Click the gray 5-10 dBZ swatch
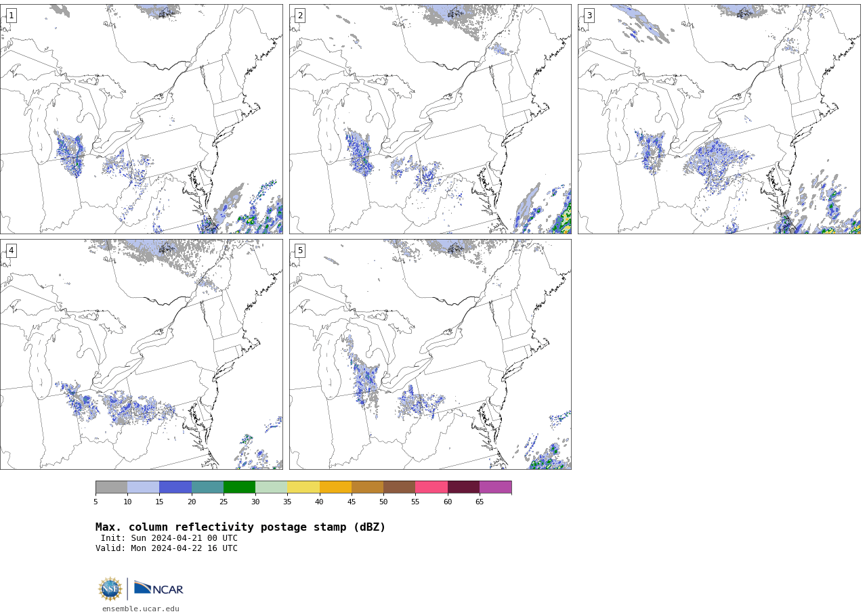 tap(111, 487)
